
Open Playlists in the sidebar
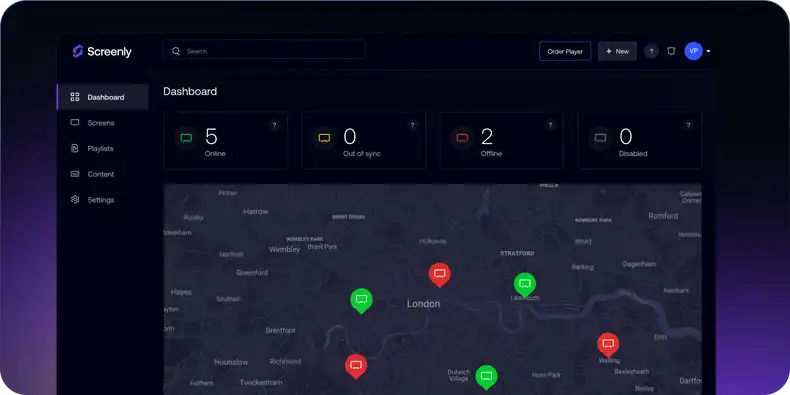pyautogui.click(x=102, y=149)
